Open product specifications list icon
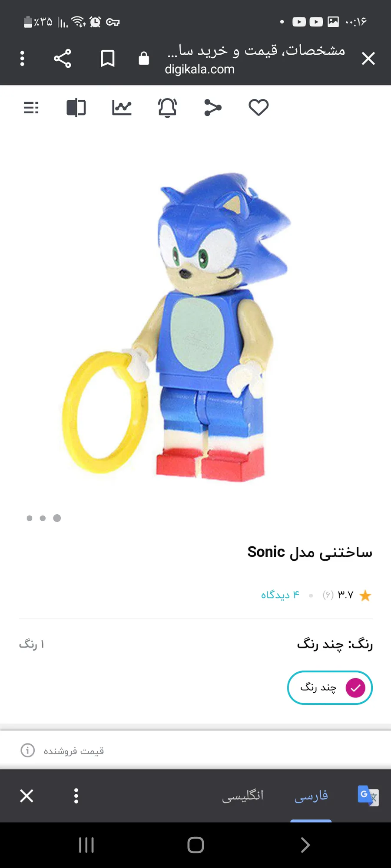The image size is (391, 868). [31, 108]
